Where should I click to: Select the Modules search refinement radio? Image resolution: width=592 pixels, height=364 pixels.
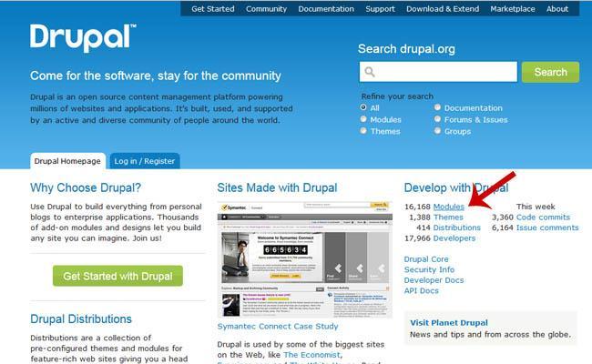pos(363,119)
